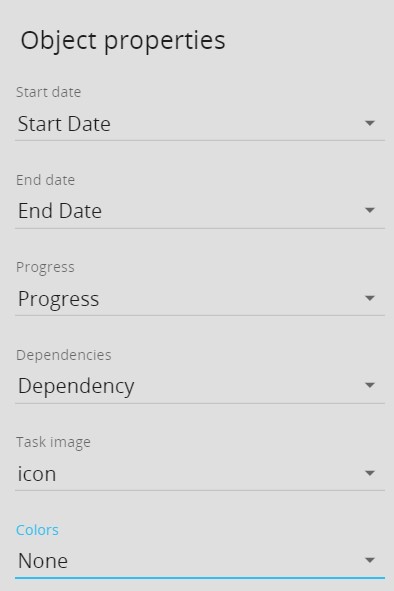Image resolution: width=394 pixels, height=591 pixels.
Task: Click the 'None' colors value
Action: pos(43,561)
